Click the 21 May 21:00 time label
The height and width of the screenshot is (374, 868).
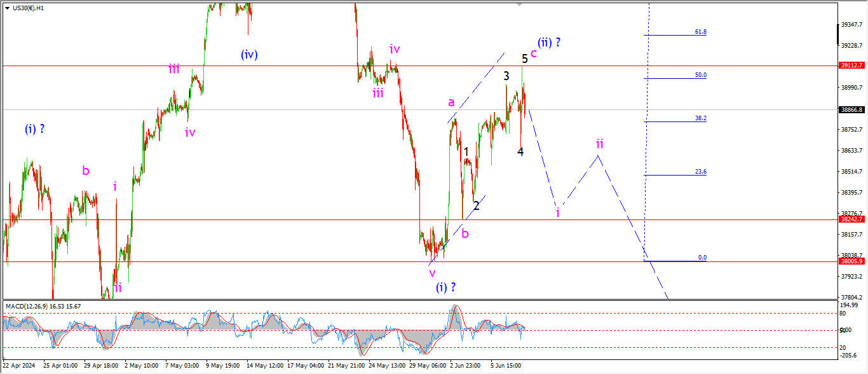pyautogui.click(x=346, y=366)
